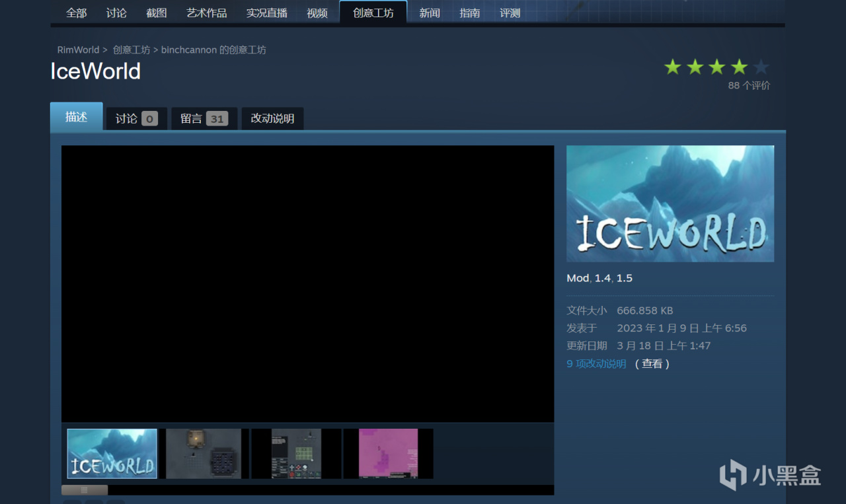
Task: Click the file size value 666.858 KB
Action: coord(645,310)
